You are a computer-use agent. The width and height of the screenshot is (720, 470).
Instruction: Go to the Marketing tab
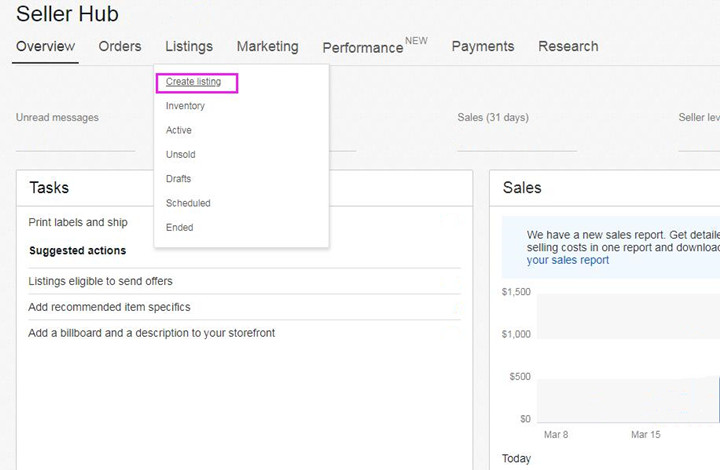coord(267,47)
